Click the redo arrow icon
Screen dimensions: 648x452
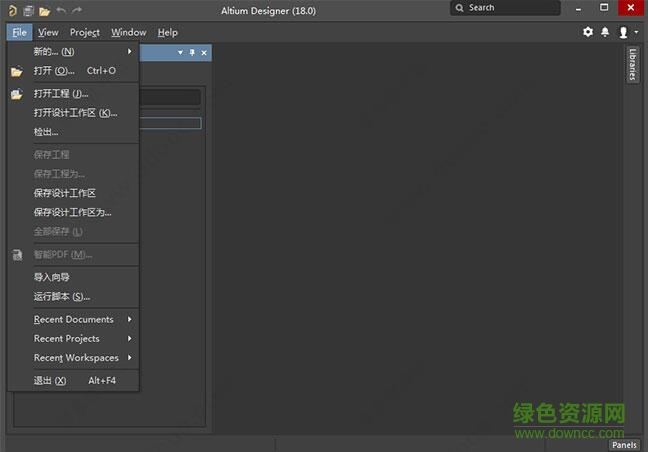pos(77,10)
